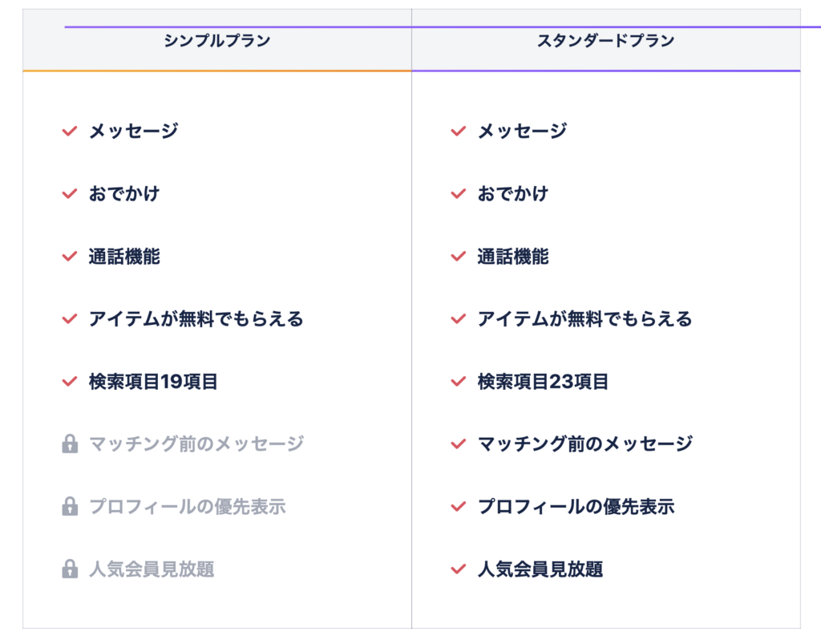Click the checkmark beside 検索項目23項目
The image size is (821, 644).
tap(459, 382)
